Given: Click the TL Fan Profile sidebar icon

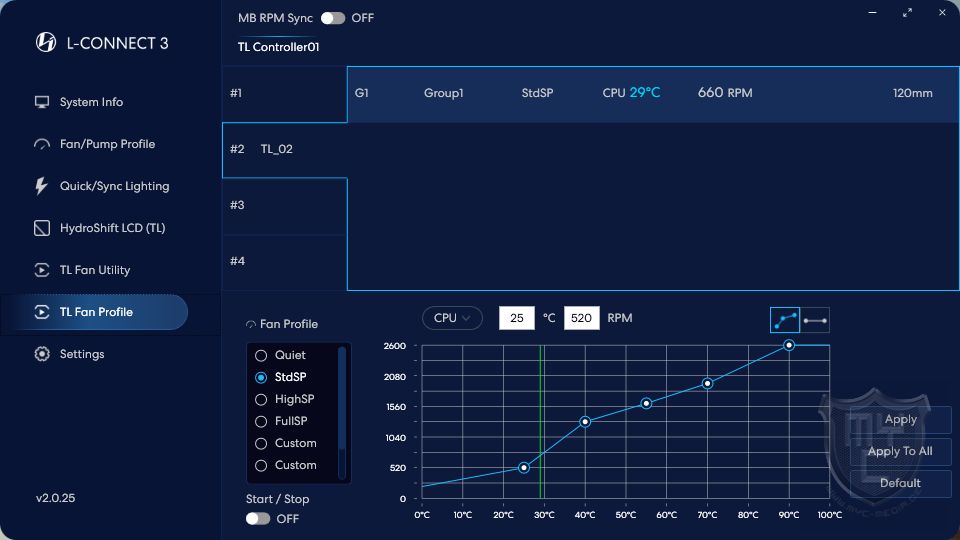Looking at the screenshot, I should pyautogui.click(x=42, y=312).
